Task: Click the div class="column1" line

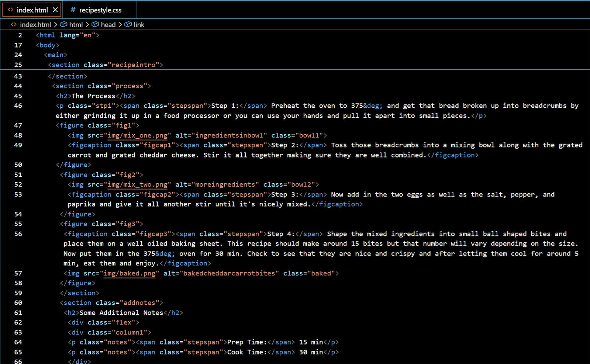Action: click(109, 332)
